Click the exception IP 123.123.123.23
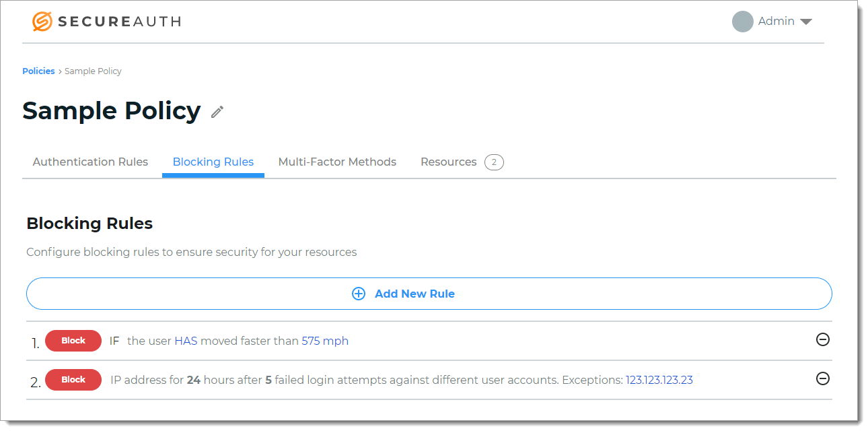 (x=659, y=380)
